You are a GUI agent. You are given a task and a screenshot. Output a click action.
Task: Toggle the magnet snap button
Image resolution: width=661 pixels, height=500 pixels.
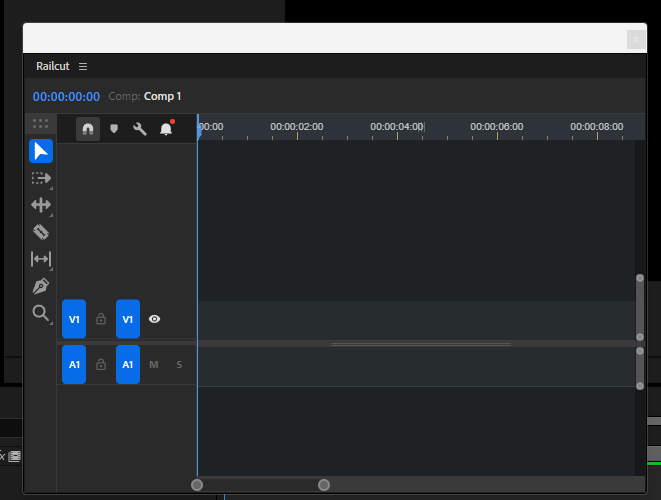(x=88, y=129)
